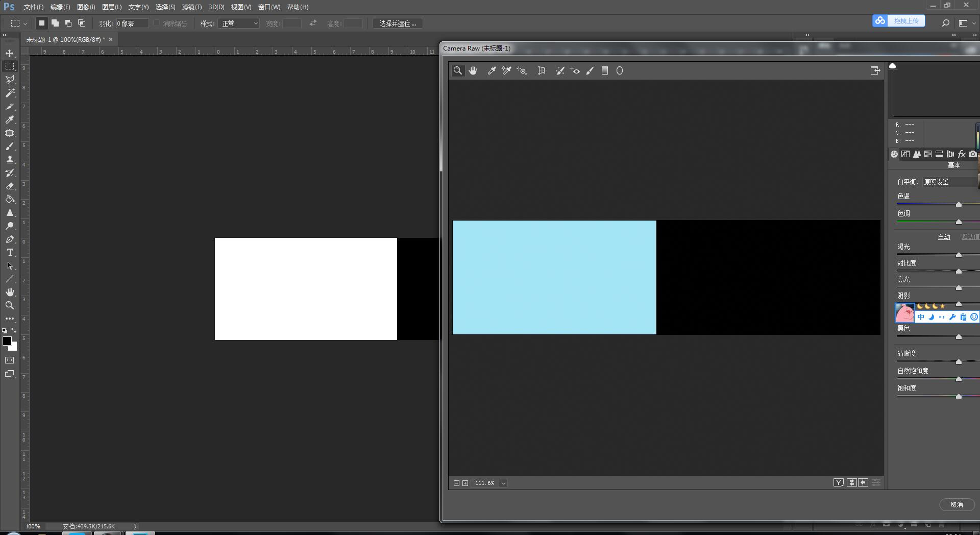Choose New Selection mode in options bar
The width and height of the screenshot is (980, 535).
(x=42, y=23)
